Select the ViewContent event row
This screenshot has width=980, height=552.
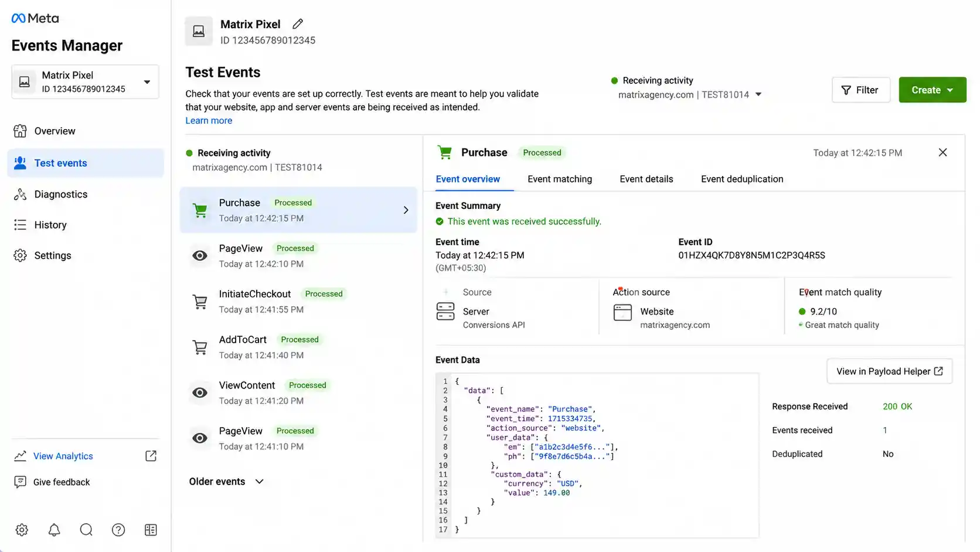[x=298, y=393]
